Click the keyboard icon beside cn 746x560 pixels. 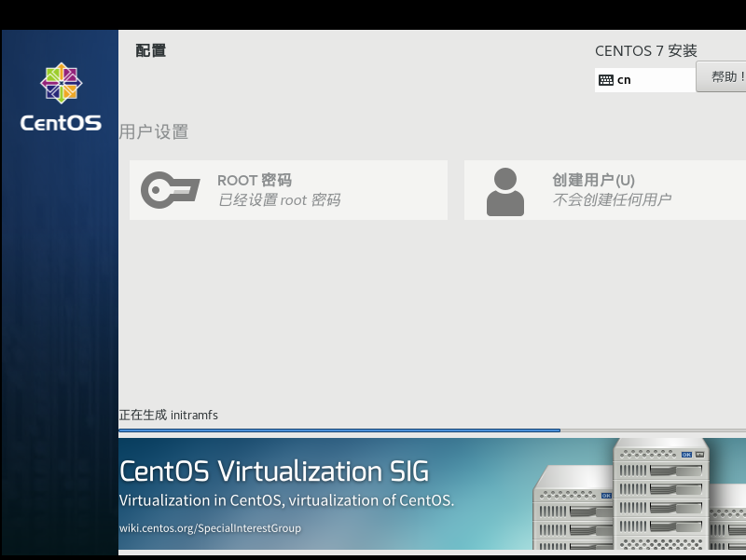[606, 80]
